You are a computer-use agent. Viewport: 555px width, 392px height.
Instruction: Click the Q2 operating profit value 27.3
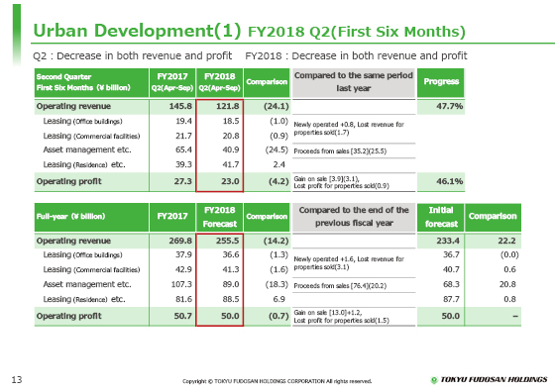(x=183, y=181)
